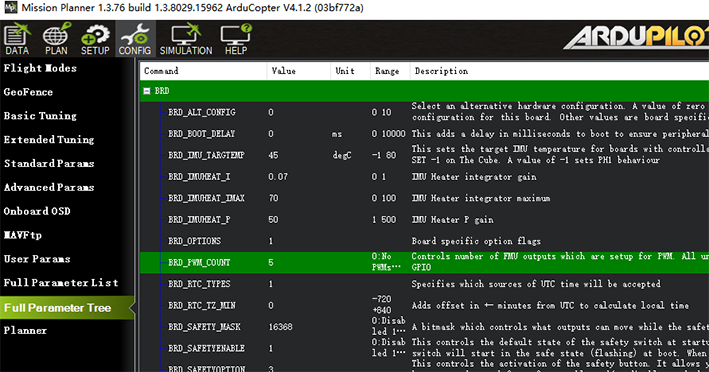Edit BRD_ALT_CONFIG value 0
The height and width of the screenshot is (372, 709).
(x=270, y=113)
